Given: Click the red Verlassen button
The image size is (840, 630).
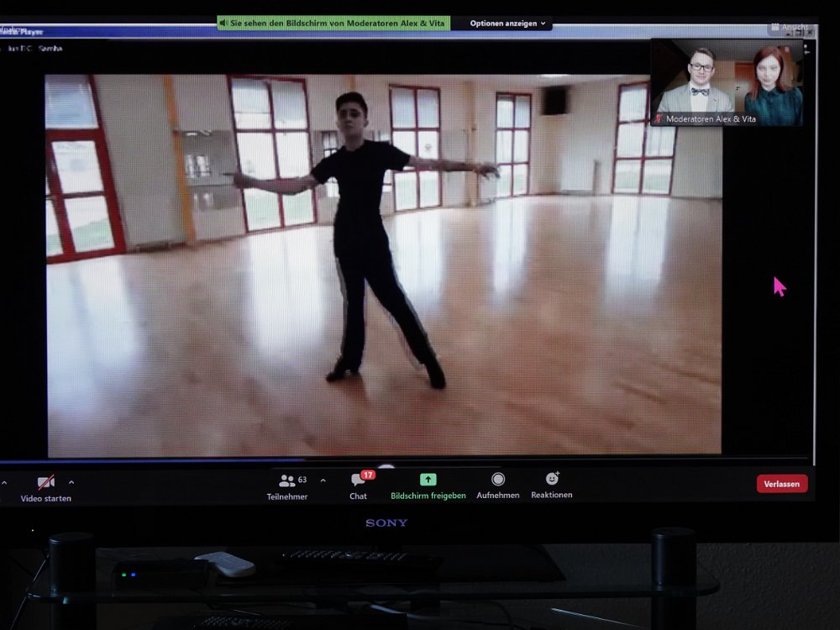Looking at the screenshot, I should 781,484.
